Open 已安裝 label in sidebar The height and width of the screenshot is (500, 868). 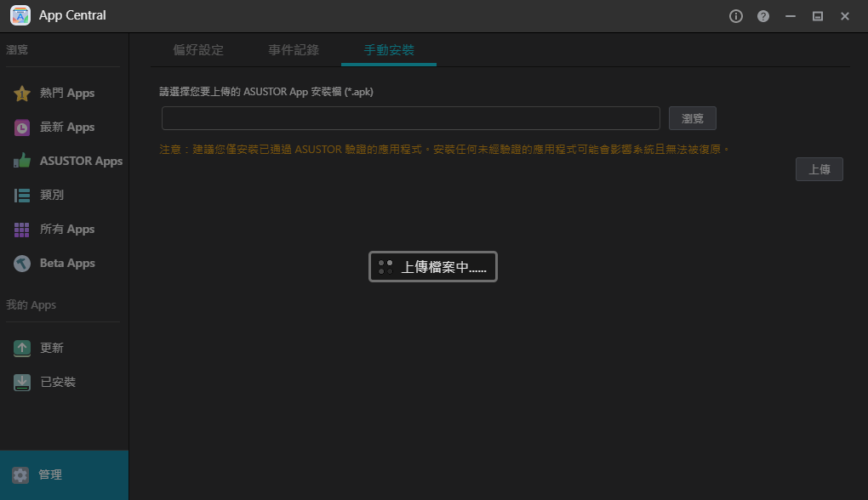pos(58,382)
